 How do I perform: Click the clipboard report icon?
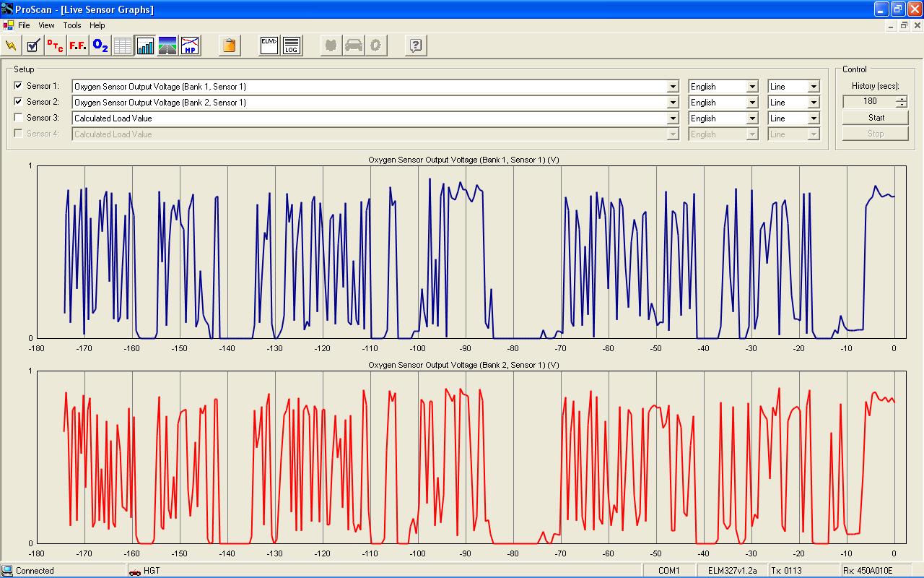tap(229, 46)
